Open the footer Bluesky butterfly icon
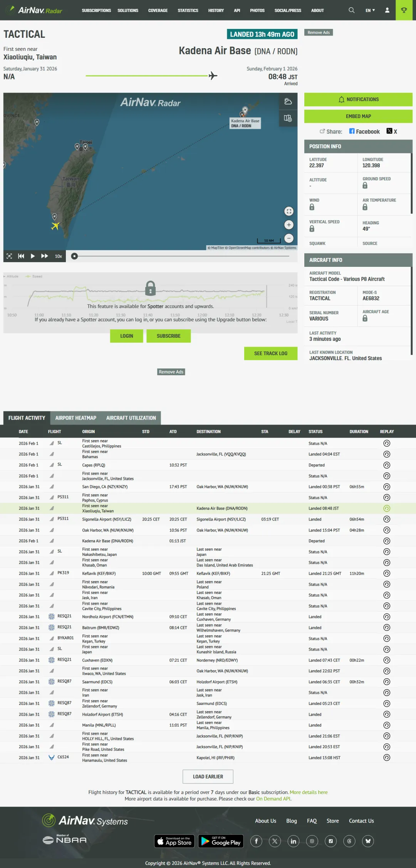416x868 pixels. pyautogui.click(x=368, y=841)
